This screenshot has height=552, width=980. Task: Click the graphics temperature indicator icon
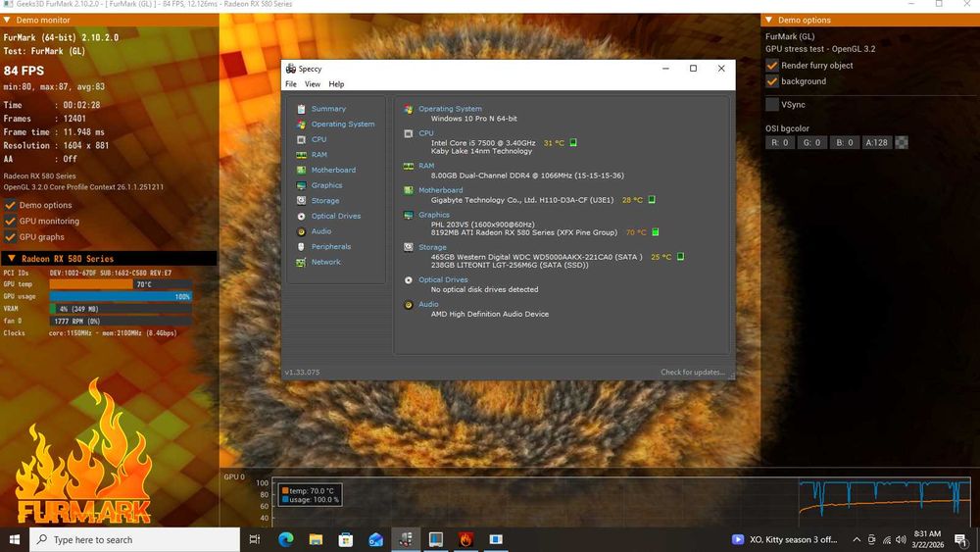tap(655, 232)
